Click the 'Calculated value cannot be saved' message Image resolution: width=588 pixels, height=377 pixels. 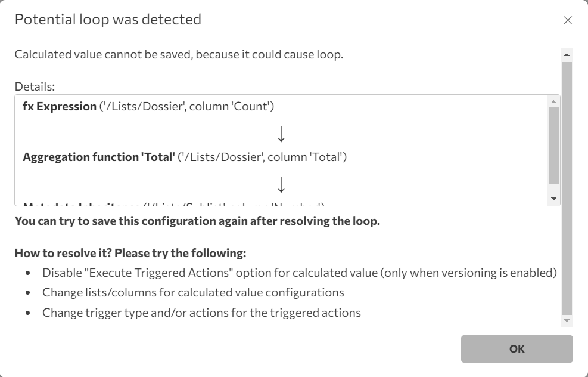(x=179, y=55)
